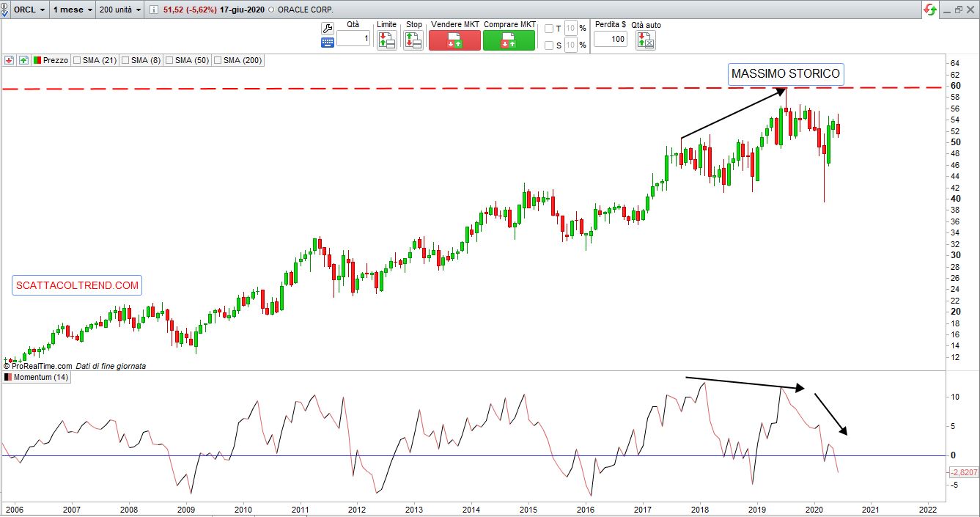980x517 pixels.
Task: Click the Stop order icon
Action: pos(413,40)
